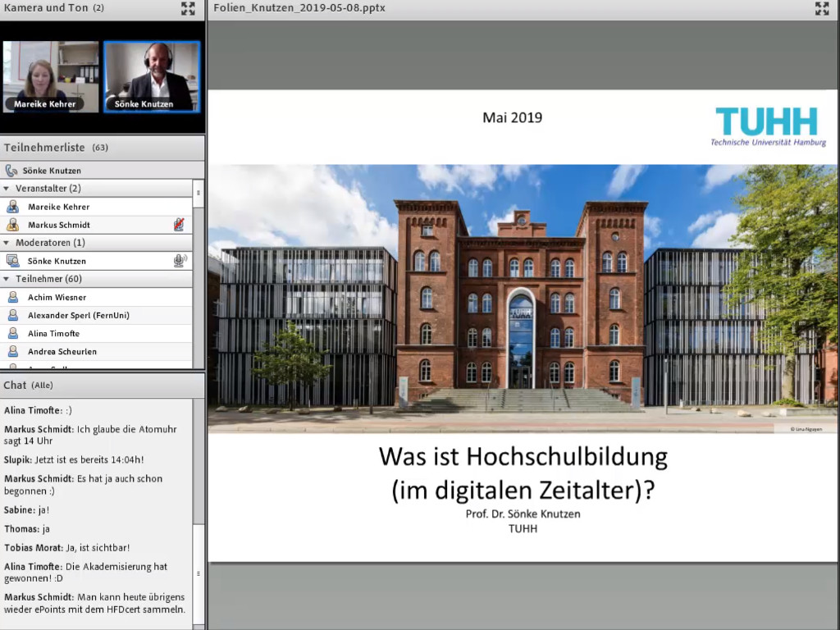This screenshot has width=840, height=630.
Task: Click Alexander Sperl's participant icon
Action: (13, 316)
